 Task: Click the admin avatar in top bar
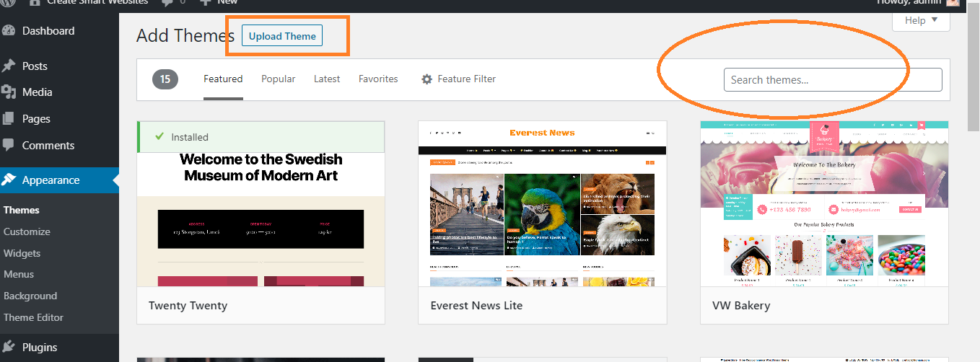coord(953,3)
